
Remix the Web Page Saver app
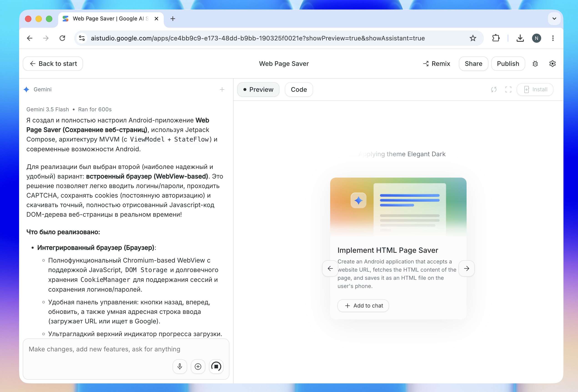(x=437, y=64)
